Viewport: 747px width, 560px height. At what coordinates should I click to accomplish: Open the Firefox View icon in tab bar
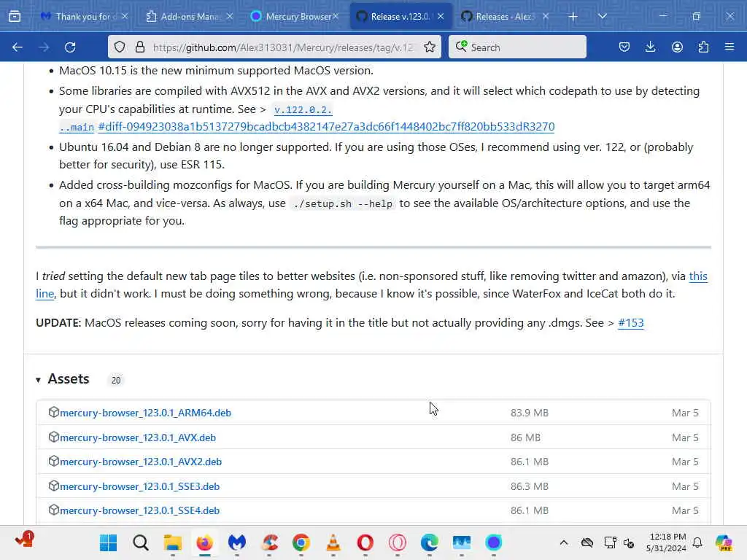tap(15, 17)
